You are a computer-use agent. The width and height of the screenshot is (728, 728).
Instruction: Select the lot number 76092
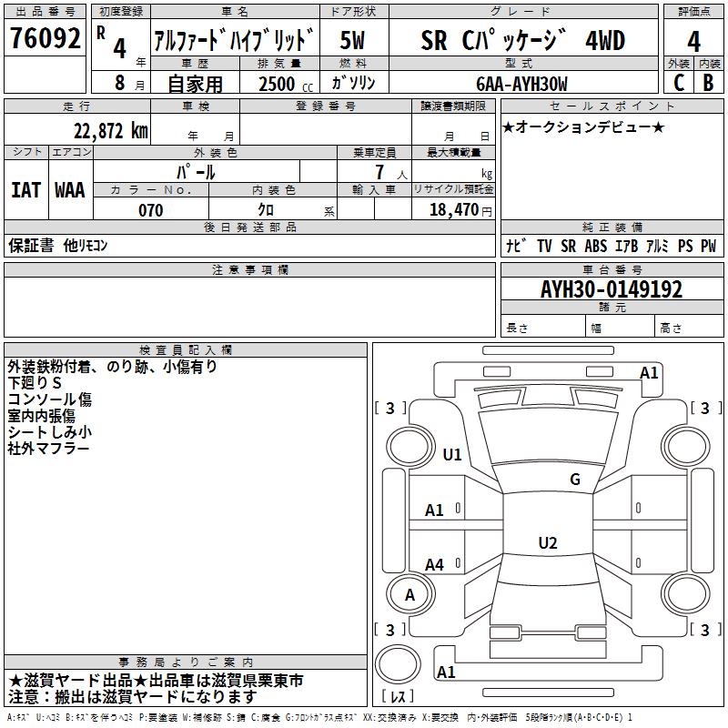click(x=45, y=40)
